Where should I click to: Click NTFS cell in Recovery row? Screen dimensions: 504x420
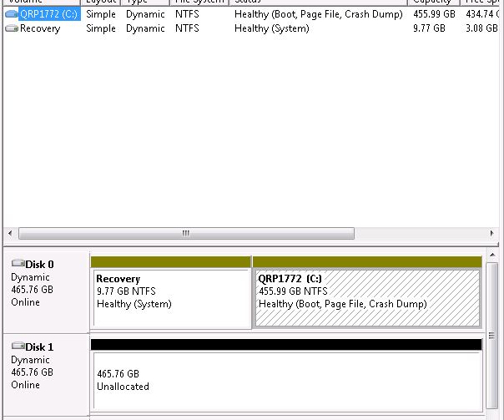[x=187, y=28]
